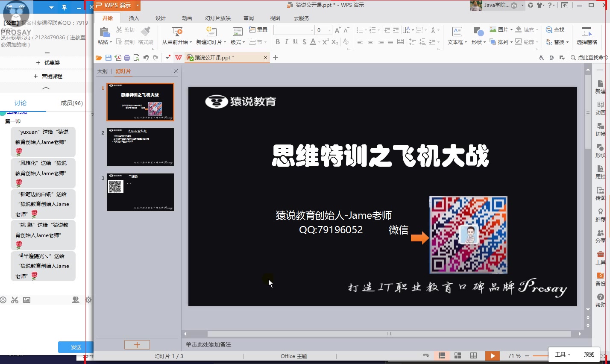The height and width of the screenshot is (364, 610).
Task: Switch to slide sorter view icon
Action: tap(457, 355)
